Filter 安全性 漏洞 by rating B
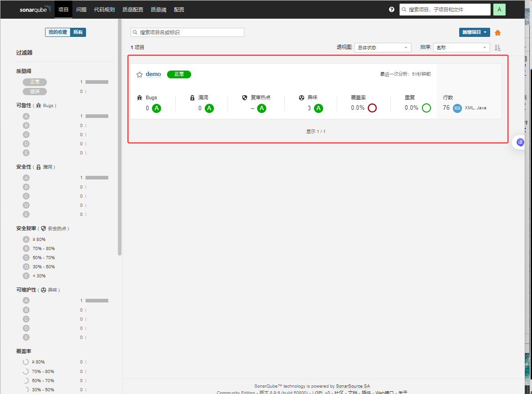 pos(26,187)
